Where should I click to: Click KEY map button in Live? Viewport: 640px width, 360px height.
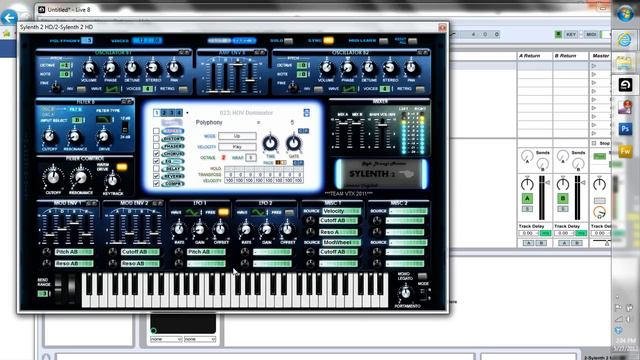point(571,35)
